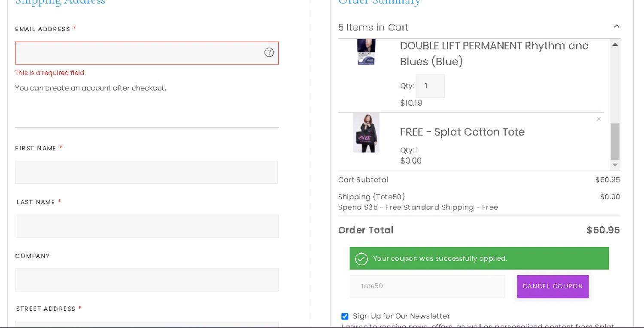
Task: Click the email address help question-mark icon
Action: pyautogui.click(x=269, y=52)
